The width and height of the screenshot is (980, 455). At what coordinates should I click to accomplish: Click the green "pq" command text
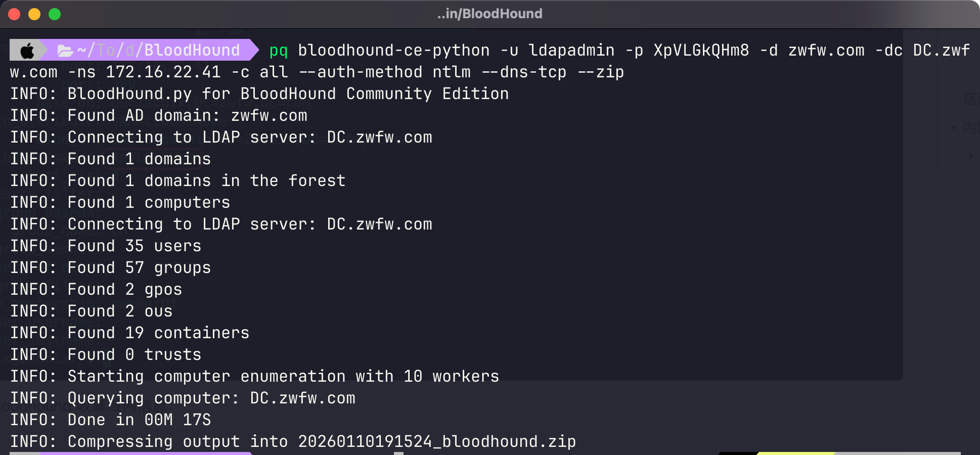279,51
